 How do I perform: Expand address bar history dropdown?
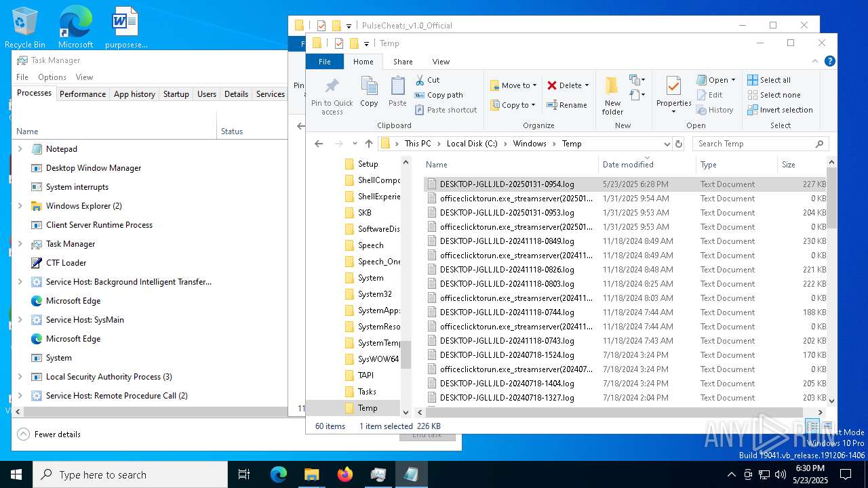click(667, 144)
